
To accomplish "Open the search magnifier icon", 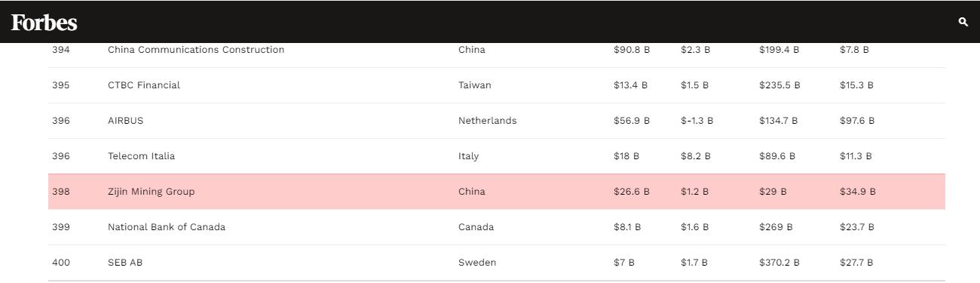I will tap(963, 22).
